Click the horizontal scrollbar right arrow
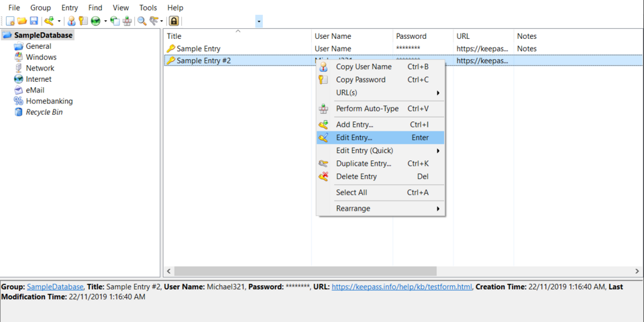 tap(637, 271)
